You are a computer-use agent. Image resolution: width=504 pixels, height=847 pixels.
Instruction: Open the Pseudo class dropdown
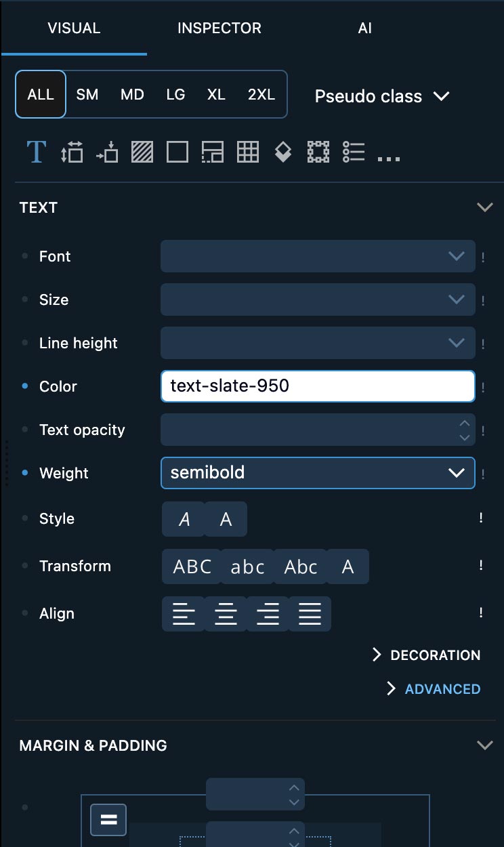[382, 96]
